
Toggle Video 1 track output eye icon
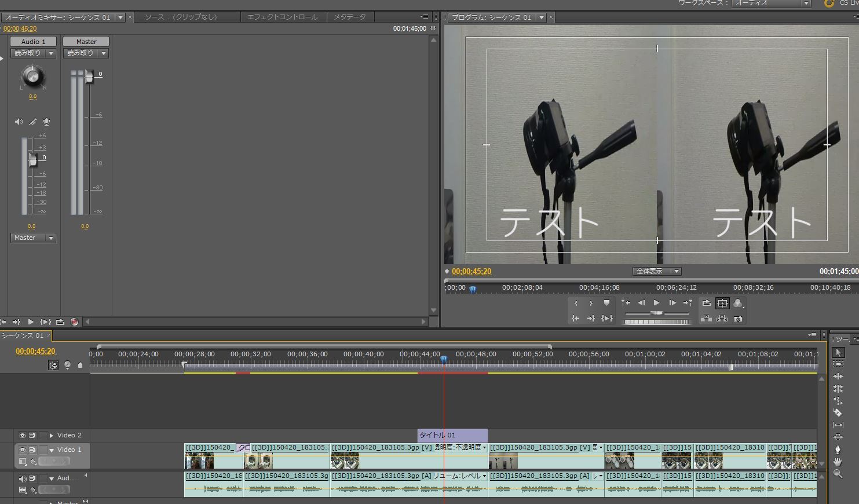tap(23, 450)
